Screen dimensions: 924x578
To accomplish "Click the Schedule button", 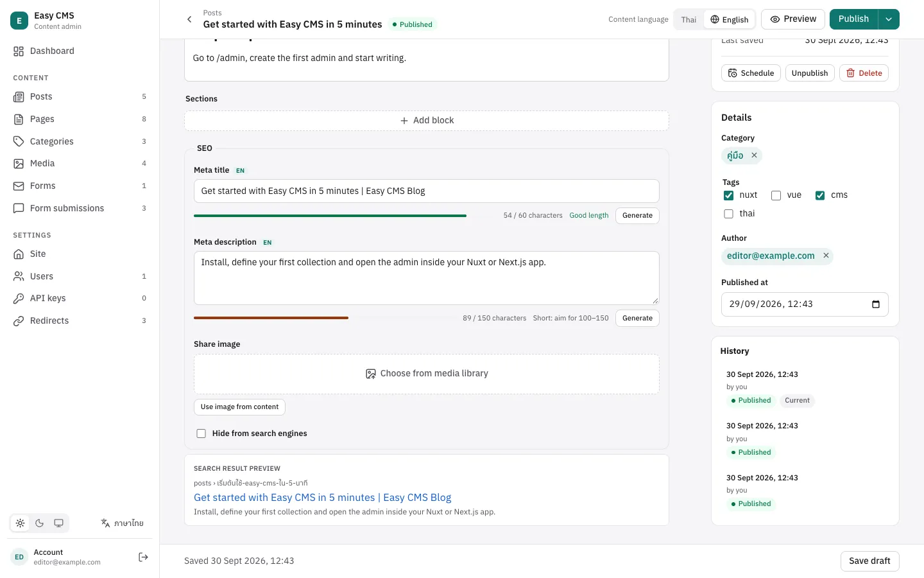I will 751,73.
